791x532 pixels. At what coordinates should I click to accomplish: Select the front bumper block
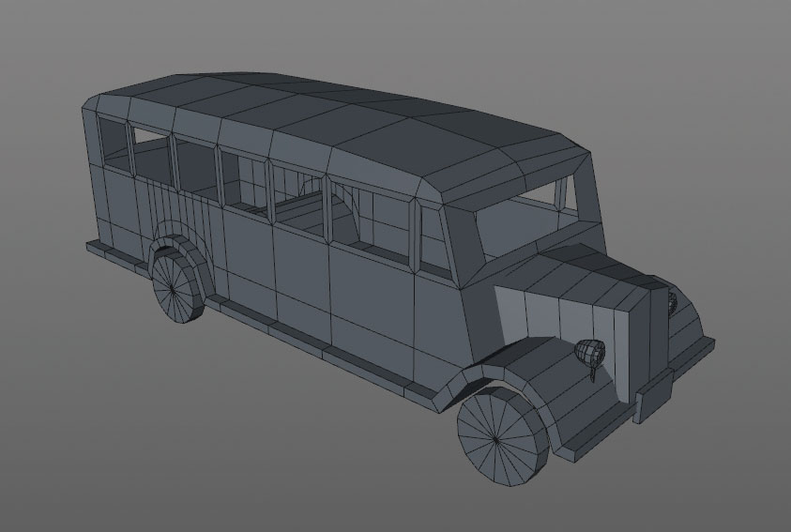coord(653,397)
